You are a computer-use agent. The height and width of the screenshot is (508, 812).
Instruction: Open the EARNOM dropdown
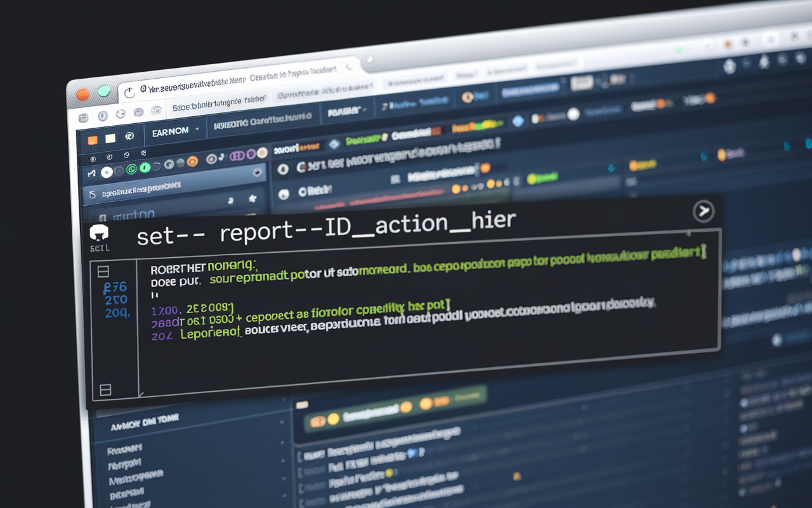(x=175, y=131)
